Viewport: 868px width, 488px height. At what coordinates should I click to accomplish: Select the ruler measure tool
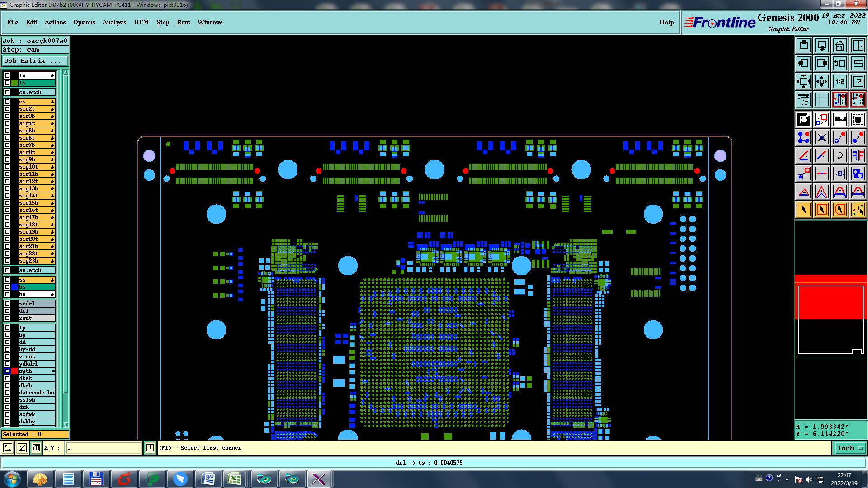tap(840, 119)
